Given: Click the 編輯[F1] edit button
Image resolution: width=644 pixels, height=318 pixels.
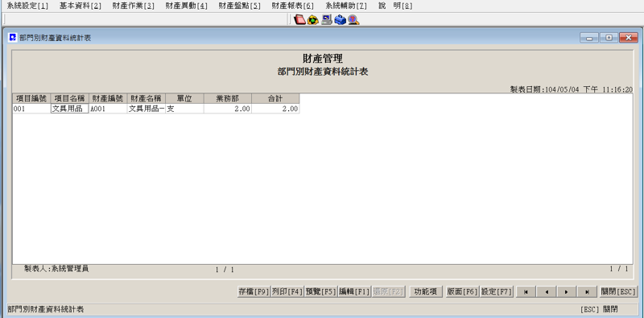Looking at the screenshot, I should (x=354, y=291).
